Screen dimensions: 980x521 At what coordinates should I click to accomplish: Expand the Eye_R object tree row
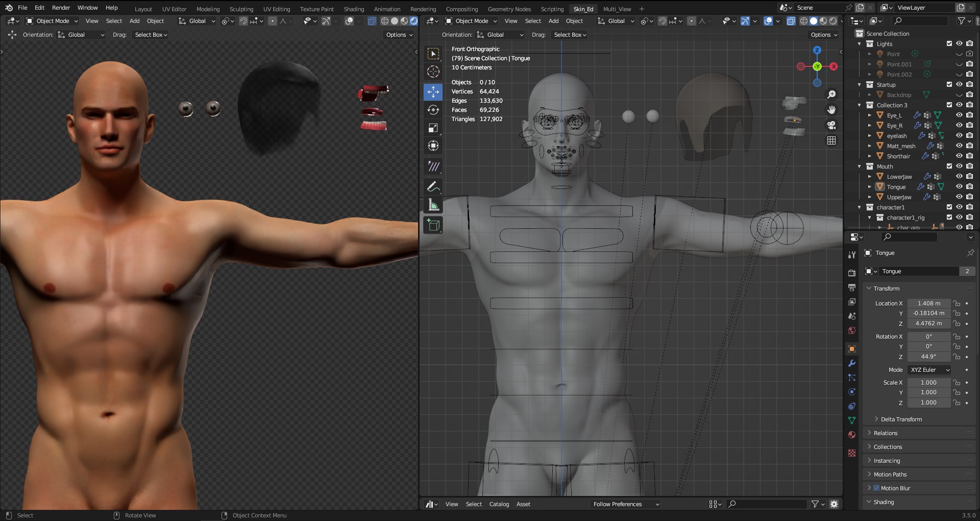[x=870, y=126]
